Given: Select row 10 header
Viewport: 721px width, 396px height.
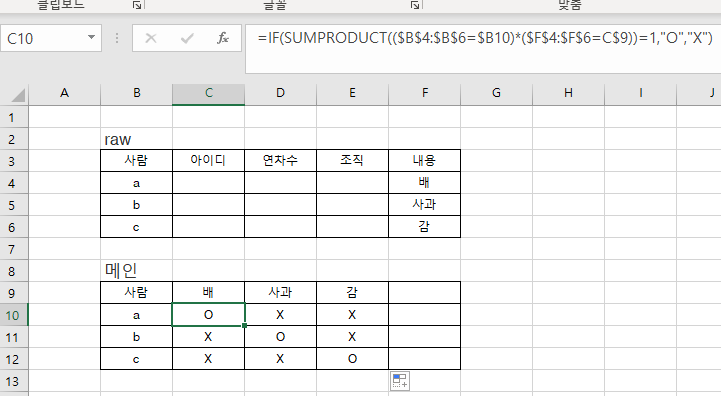Looking at the screenshot, I should pyautogui.click(x=14, y=315).
